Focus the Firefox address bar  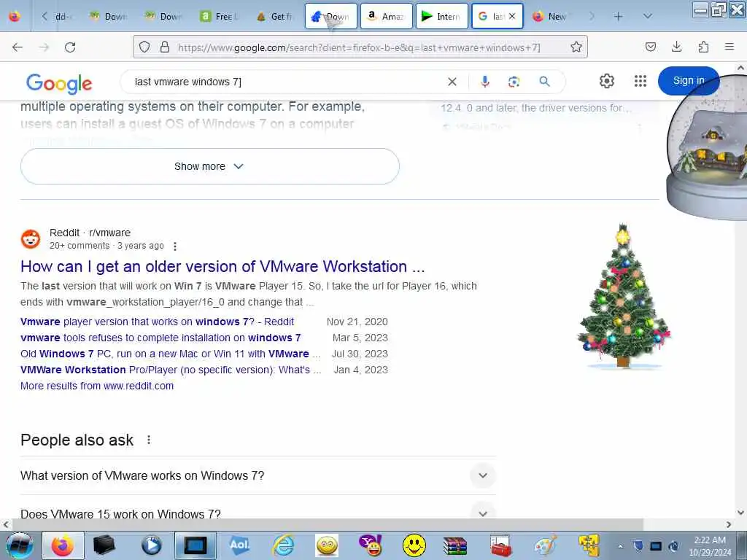point(359,47)
